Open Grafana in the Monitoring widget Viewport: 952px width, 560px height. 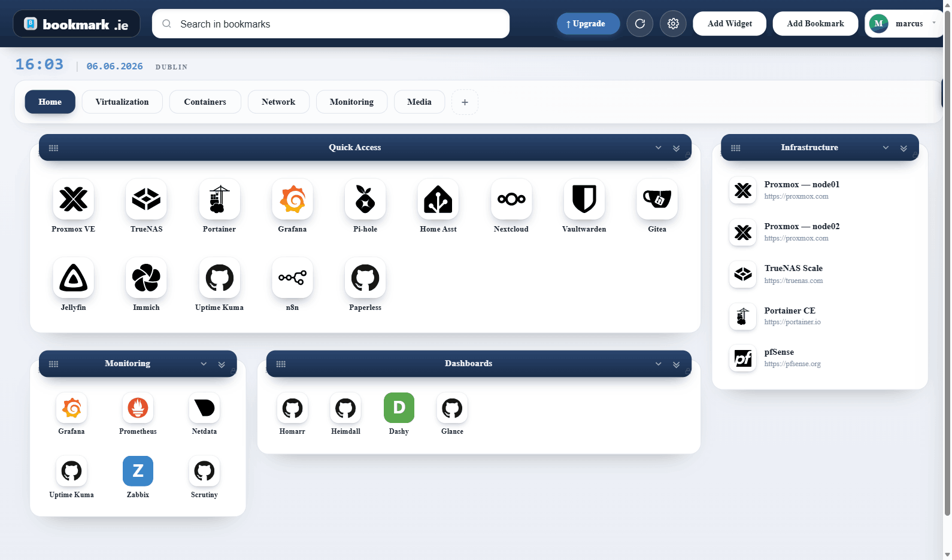pyautogui.click(x=71, y=408)
